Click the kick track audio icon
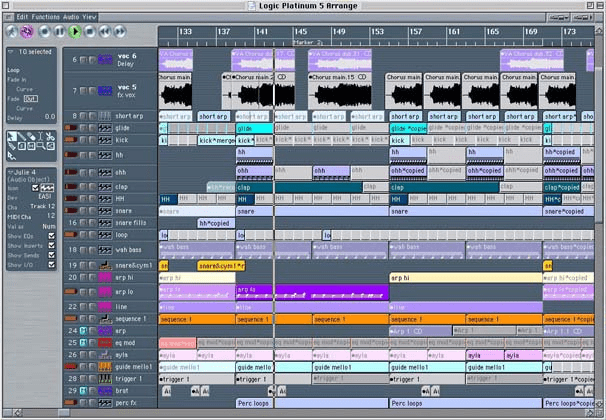606x420 pixels. pos(105,140)
